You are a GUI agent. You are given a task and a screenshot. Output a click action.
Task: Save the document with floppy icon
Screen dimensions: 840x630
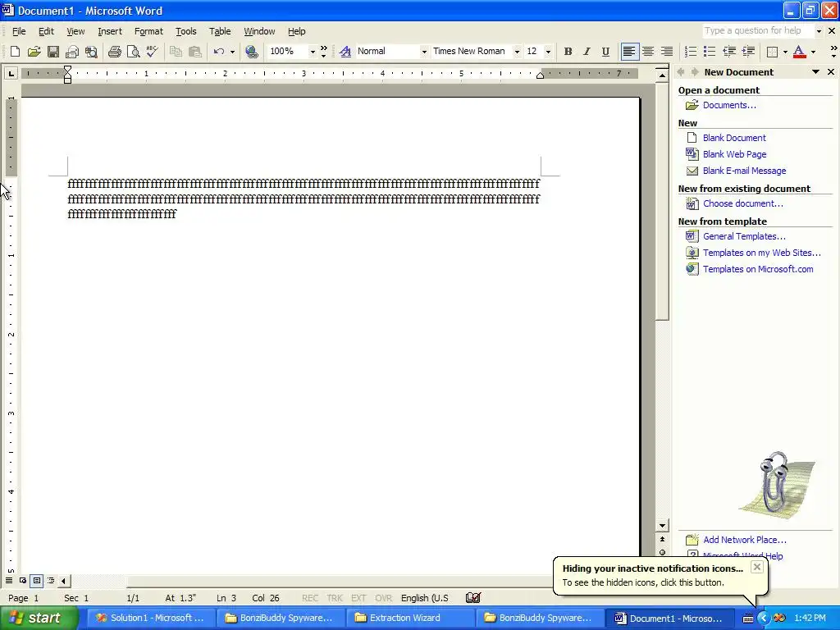tap(53, 52)
